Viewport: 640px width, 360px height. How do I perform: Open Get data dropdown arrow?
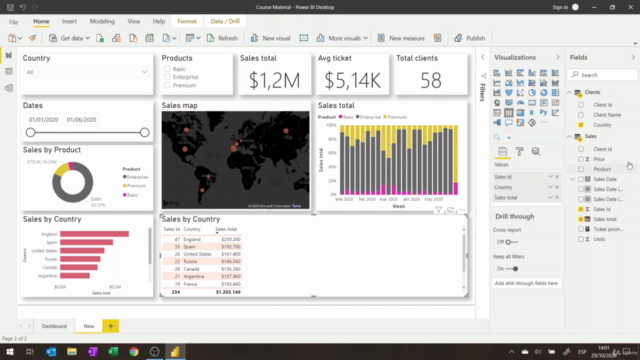point(87,38)
